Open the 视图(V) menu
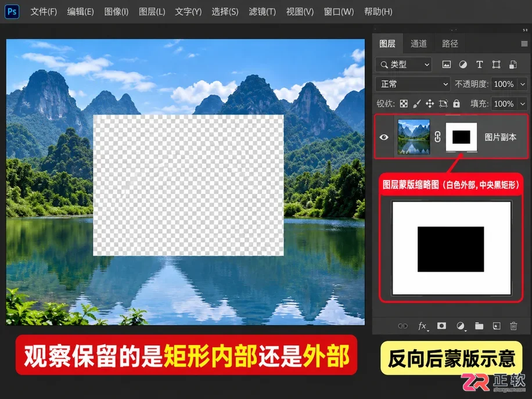The height and width of the screenshot is (399, 532). [x=300, y=12]
